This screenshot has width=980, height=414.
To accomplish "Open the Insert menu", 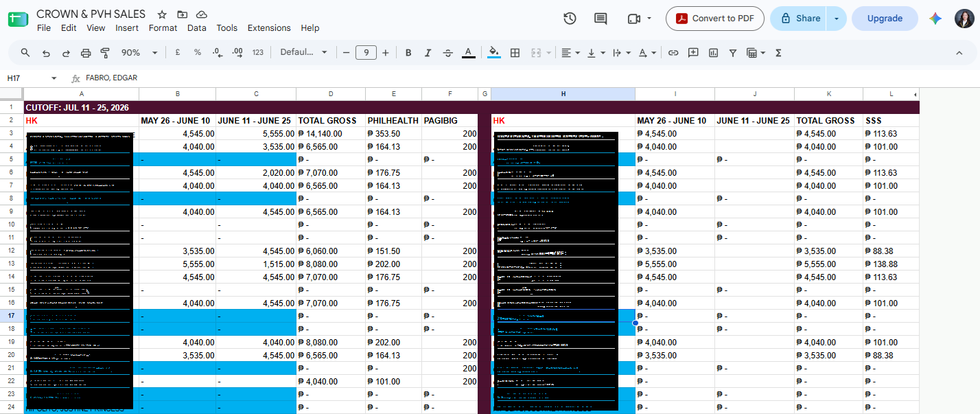I will coord(127,28).
